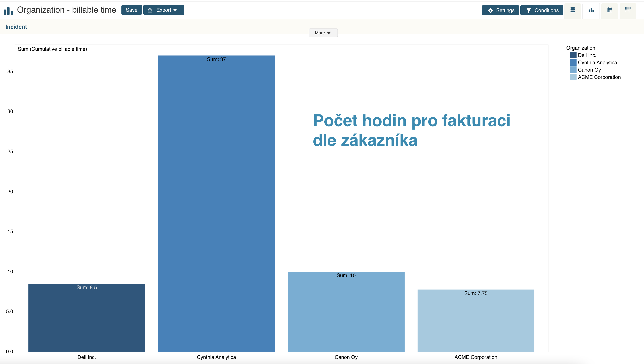Screen dimensions: 644x364
Task: Select the bar chart view tab
Action: pyautogui.click(x=591, y=10)
